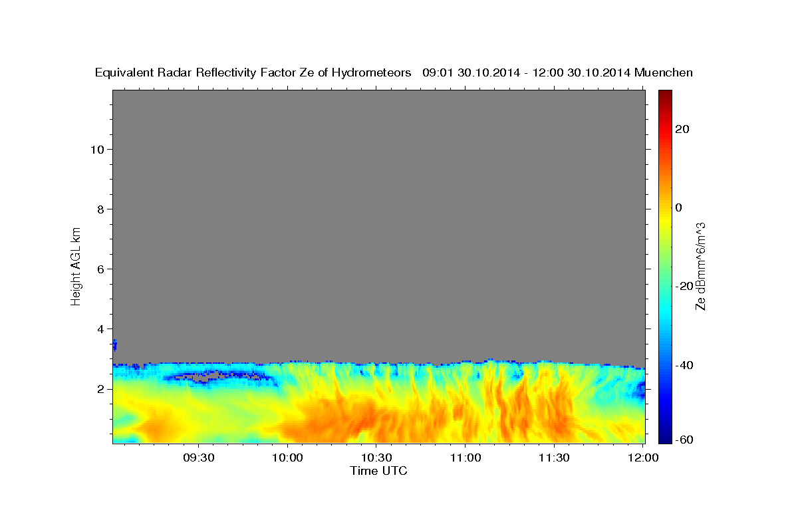This screenshot has height=532, width=798.
Task: Click the height axis label '10'
Action: [96, 149]
